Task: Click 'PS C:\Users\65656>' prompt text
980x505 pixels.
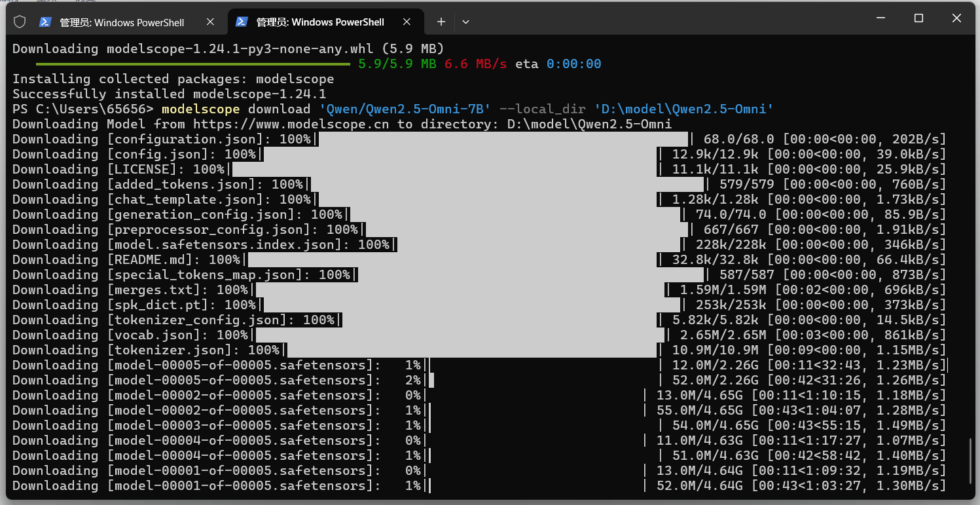Action: 82,109
